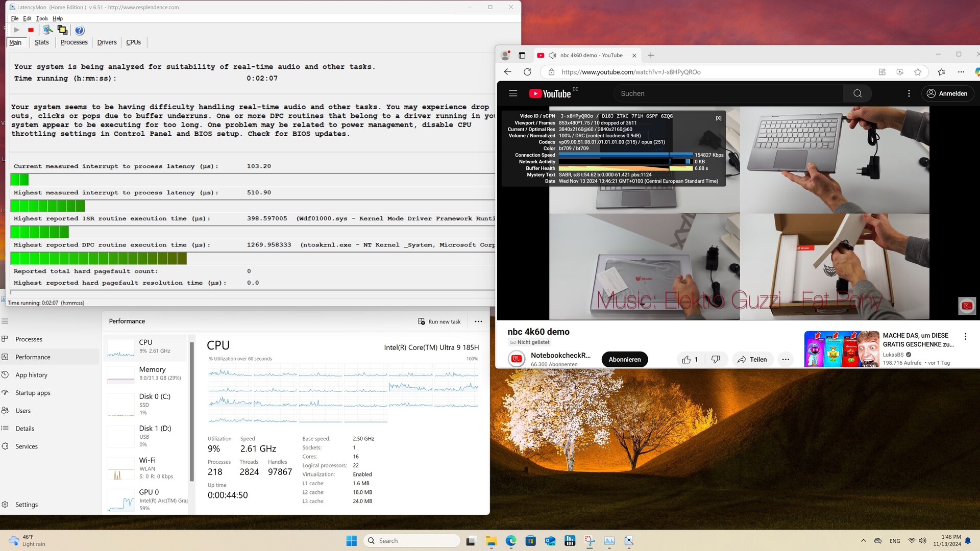Switch to the Drivers tab in LatencyMon
This screenshot has width=980, height=551.
[107, 42]
